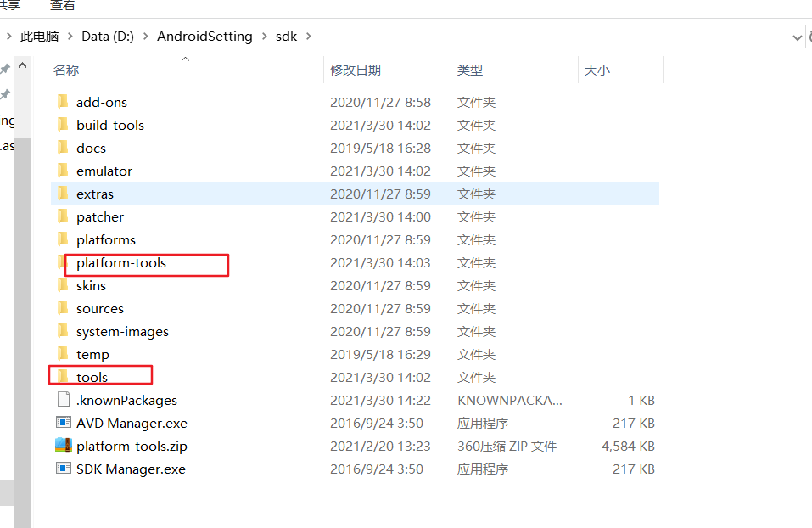The height and width of the screenshot is (528, 812).
Task: Switch to the 查看 ribbon tab
Action: (63, 6)
